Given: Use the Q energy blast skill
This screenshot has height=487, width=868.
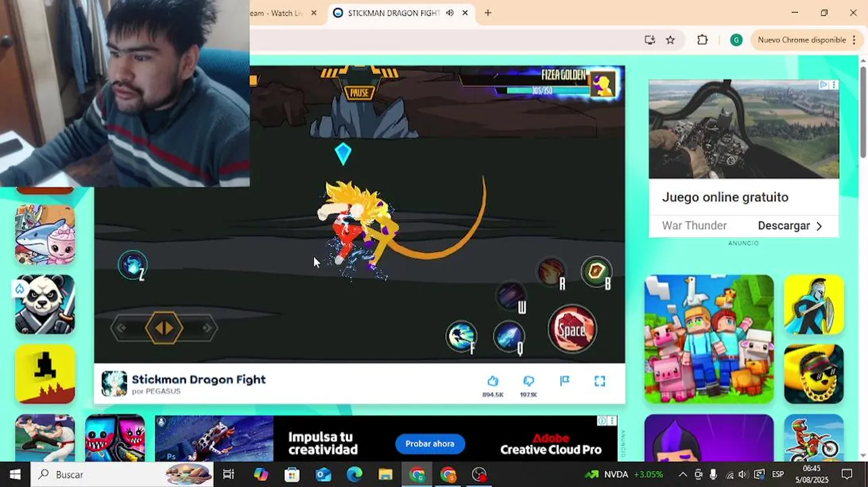Looking at the screenshot, I should (509, 336).
